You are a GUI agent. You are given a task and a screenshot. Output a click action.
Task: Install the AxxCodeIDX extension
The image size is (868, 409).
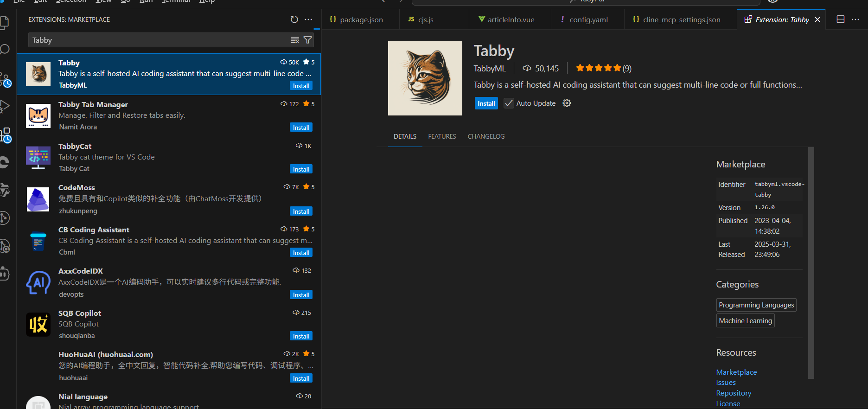coord(301,295)
